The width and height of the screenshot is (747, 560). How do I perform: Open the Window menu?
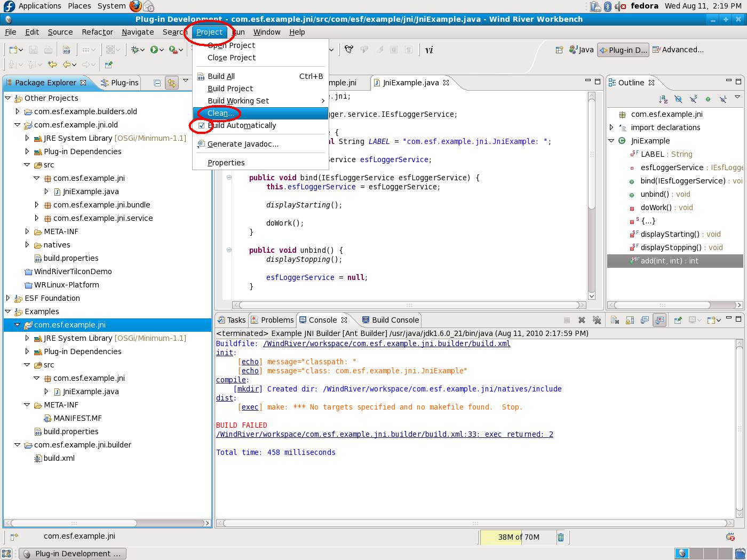coord(267,32)
